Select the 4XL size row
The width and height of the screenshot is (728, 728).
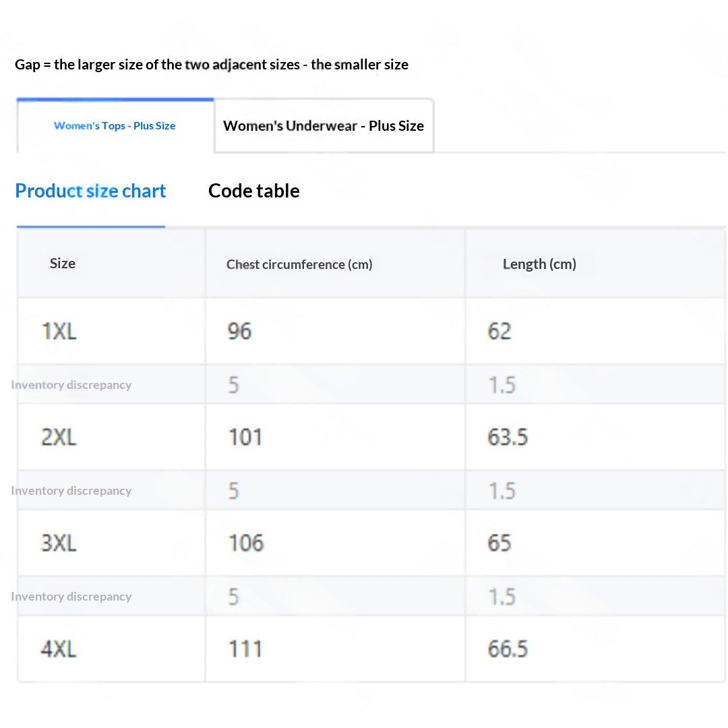(x=371, y=648)
